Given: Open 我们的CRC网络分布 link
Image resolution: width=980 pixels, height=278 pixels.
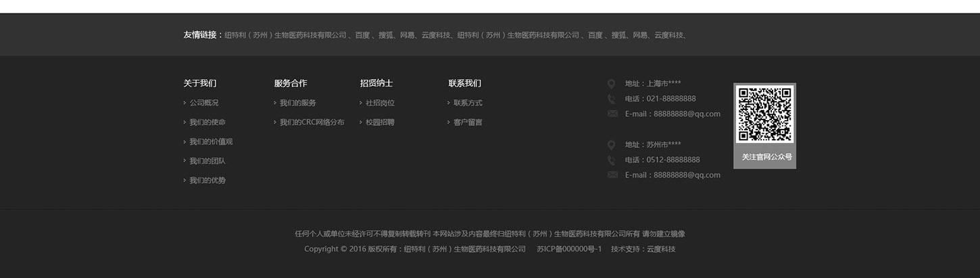Looking at the screenshot, I should point(312,123).
